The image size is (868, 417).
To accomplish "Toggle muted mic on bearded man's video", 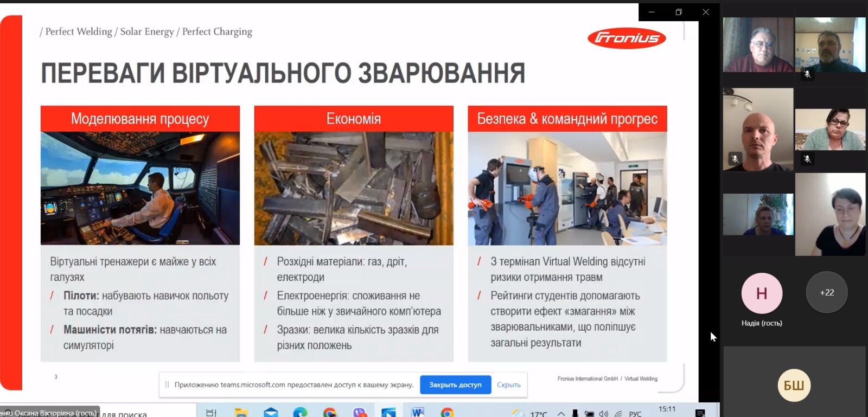I will tap(807, 74).
